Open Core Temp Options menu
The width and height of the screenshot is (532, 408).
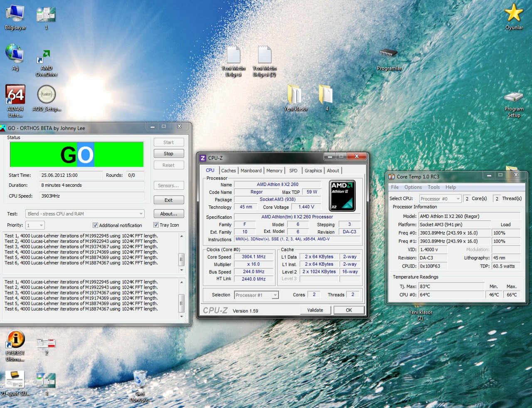pyautogui.click(x=413, y=187)
